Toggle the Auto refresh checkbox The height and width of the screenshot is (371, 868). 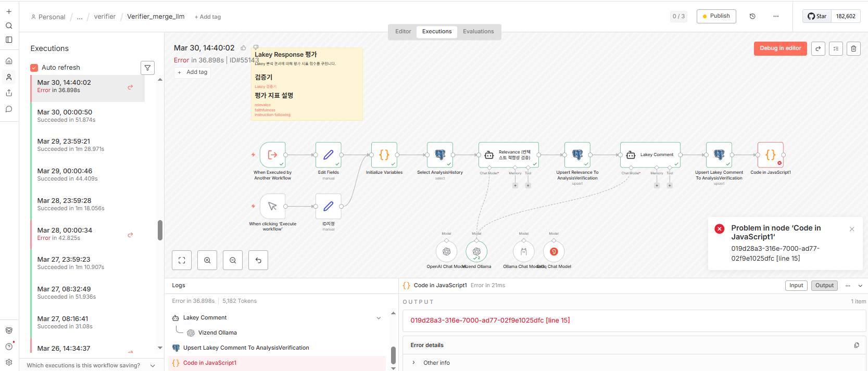point(34,68)
